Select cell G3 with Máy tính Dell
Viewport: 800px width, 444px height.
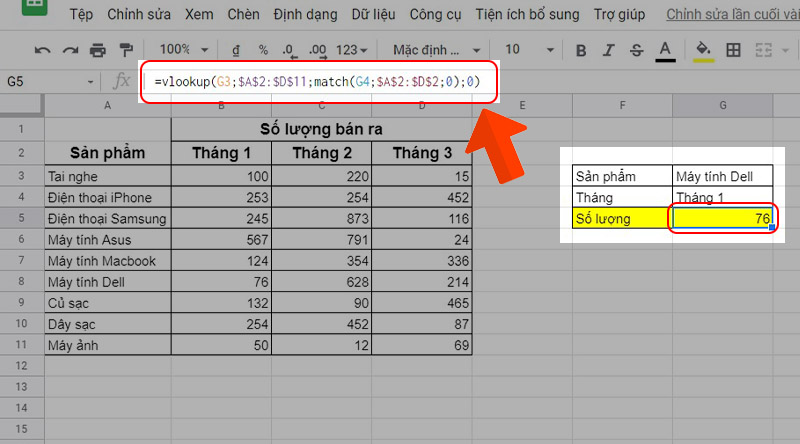(x=722, y=177)
